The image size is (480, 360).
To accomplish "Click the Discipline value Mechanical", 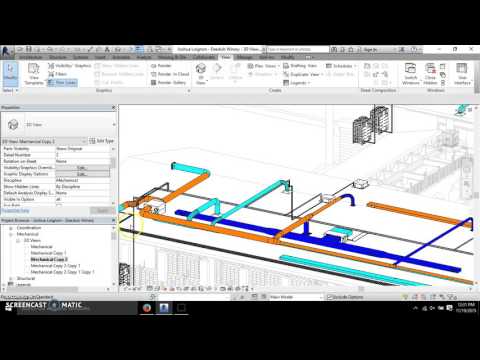I will pyautogui.click(x=82, y=180).
